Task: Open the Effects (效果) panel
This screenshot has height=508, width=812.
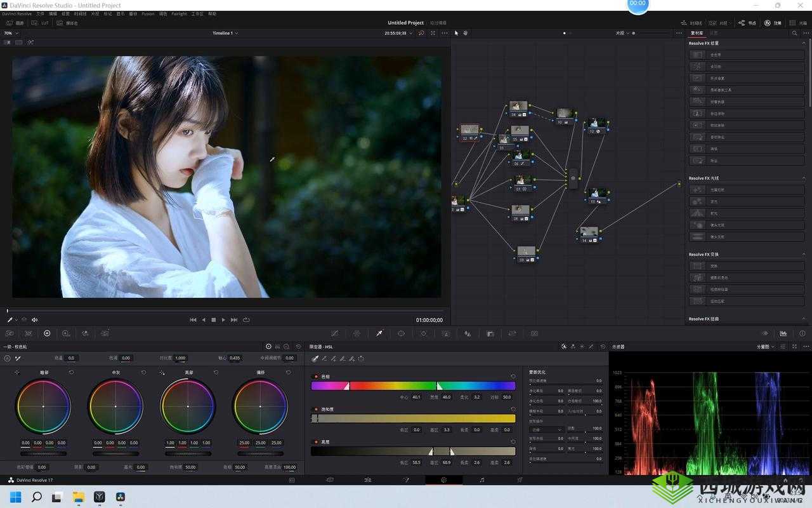Action: pos(774,22)
